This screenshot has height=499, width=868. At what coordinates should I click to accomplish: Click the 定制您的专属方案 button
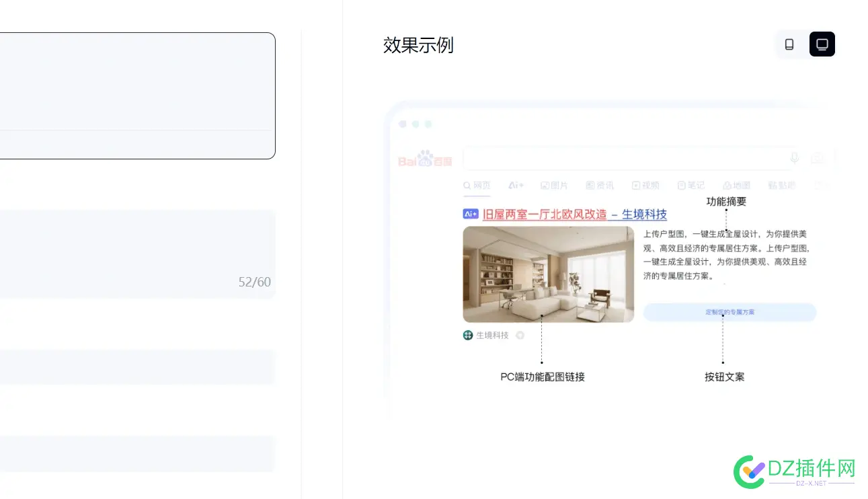pos(729,312)
